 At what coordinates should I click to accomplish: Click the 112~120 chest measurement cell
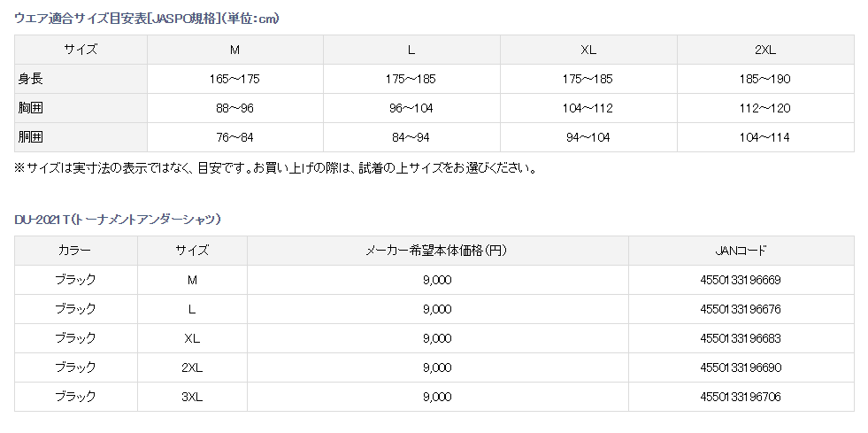pos(764,108)
